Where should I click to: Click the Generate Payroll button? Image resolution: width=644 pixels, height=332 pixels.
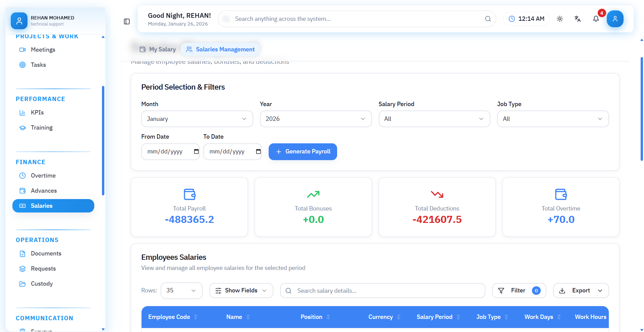303,152
